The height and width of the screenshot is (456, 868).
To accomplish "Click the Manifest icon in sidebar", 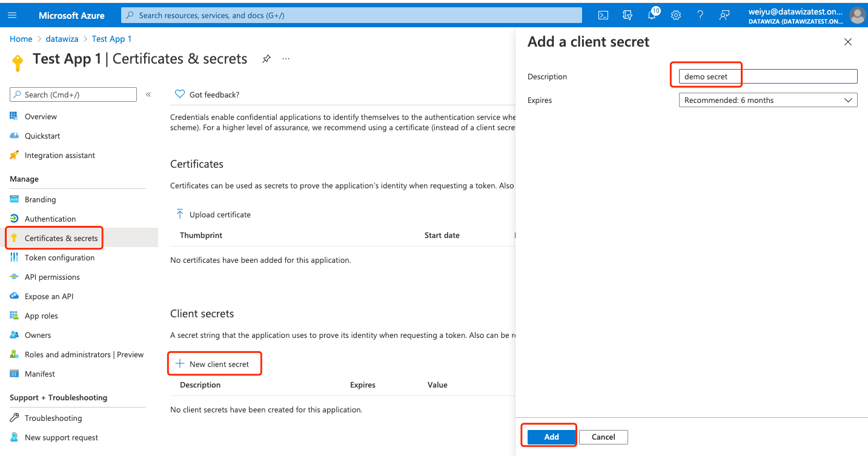I will pos(14,374).
